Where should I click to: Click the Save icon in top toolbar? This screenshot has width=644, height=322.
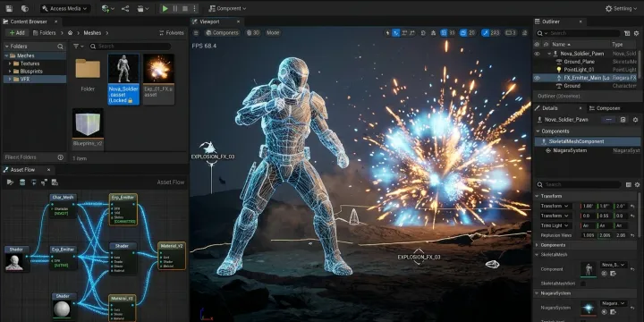pos(10,8)
